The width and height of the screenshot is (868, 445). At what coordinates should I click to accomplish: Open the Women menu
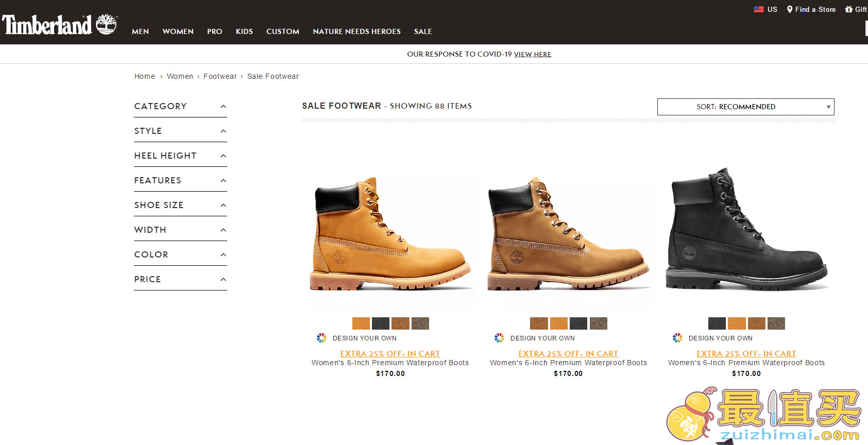pyautogui.click(x=178, y=31)
